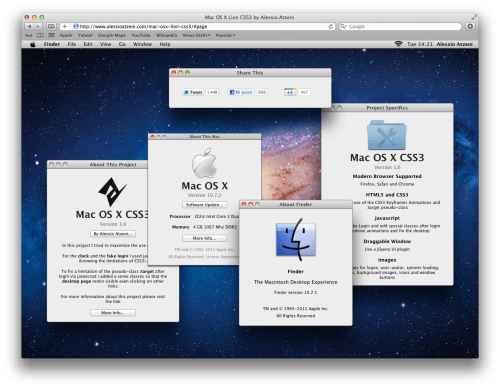Viewport: 500px width, 388px height.
Task: Open the Window menu
Action: pyautogui.click(x=142, y=44)
